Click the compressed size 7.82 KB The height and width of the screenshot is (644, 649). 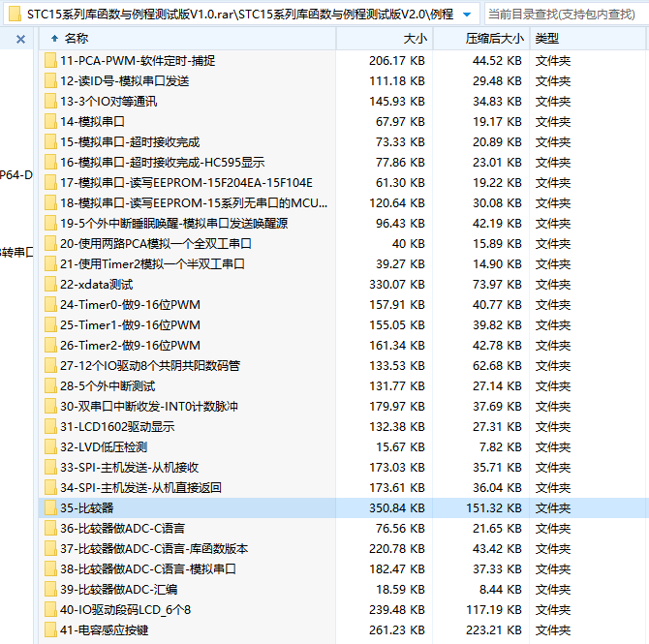[501, 447]
